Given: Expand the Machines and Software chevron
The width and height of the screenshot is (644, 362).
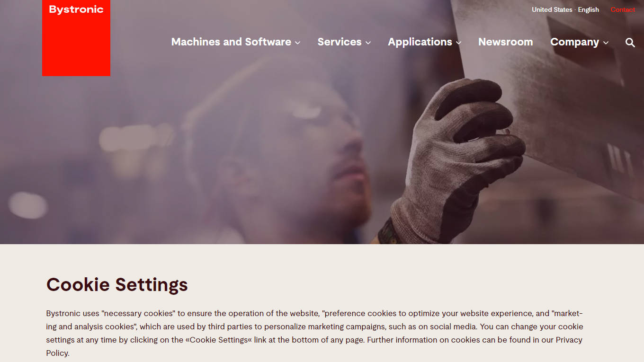Looking at the screenshot, I should [x=297, y=43].
